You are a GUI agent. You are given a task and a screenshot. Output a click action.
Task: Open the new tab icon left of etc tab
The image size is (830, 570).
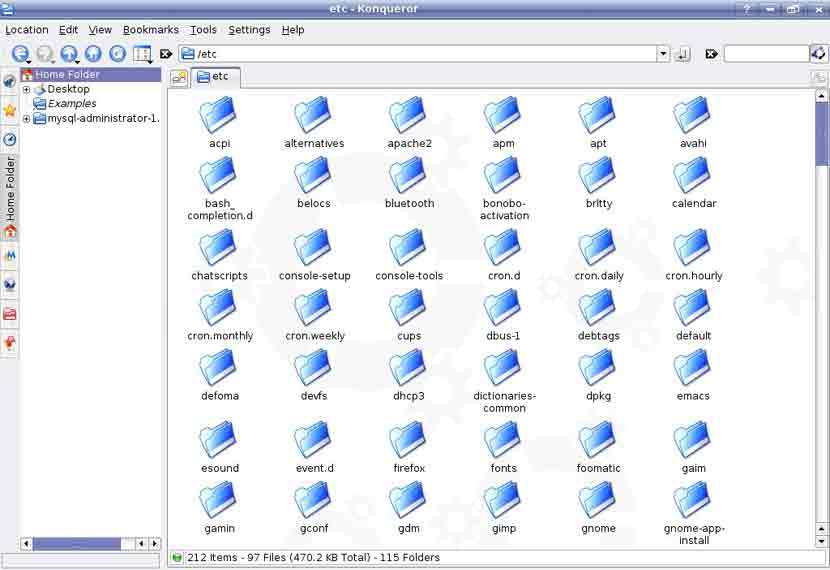click(179, 78)
